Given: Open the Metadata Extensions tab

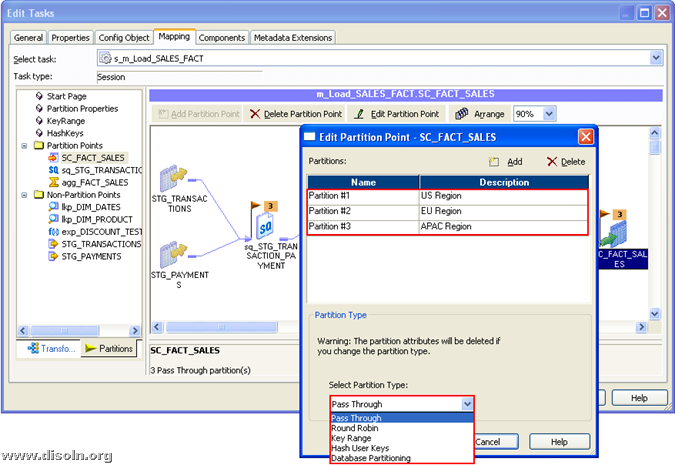Looking at the screenshot, I should pos(293,37).
